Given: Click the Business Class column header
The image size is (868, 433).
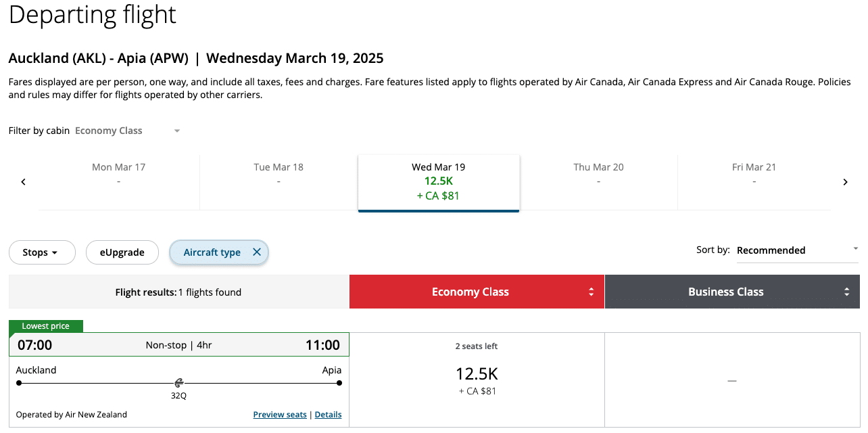Looking at the screenshot, I should pyautogui.click(x=725, y=292).
